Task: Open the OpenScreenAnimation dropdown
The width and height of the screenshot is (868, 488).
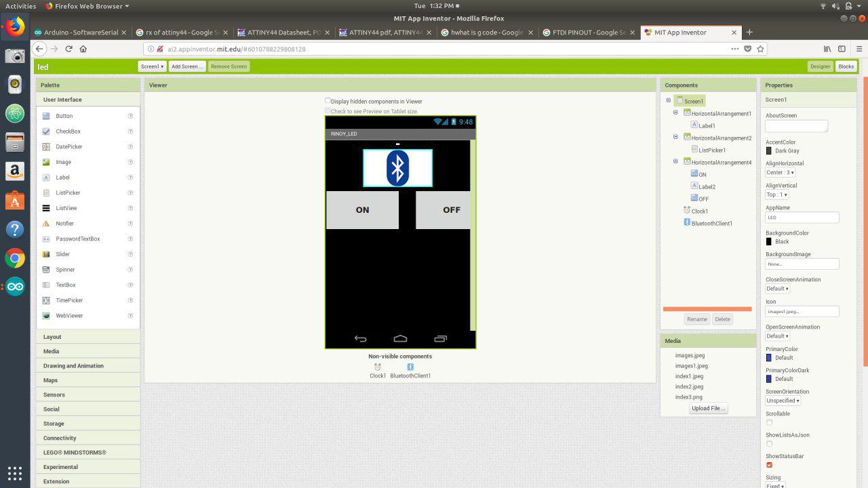Action: click(x=777, y=336)
